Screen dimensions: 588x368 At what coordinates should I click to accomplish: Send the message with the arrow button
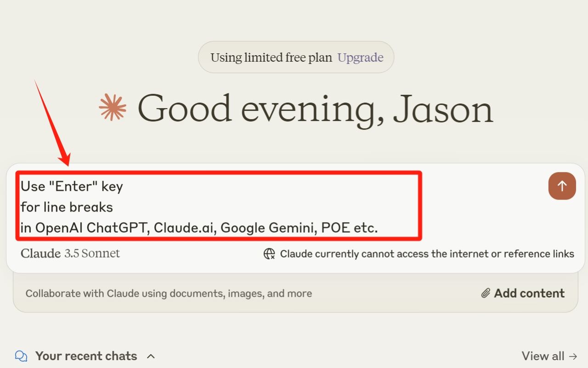(x=562, y=186)
